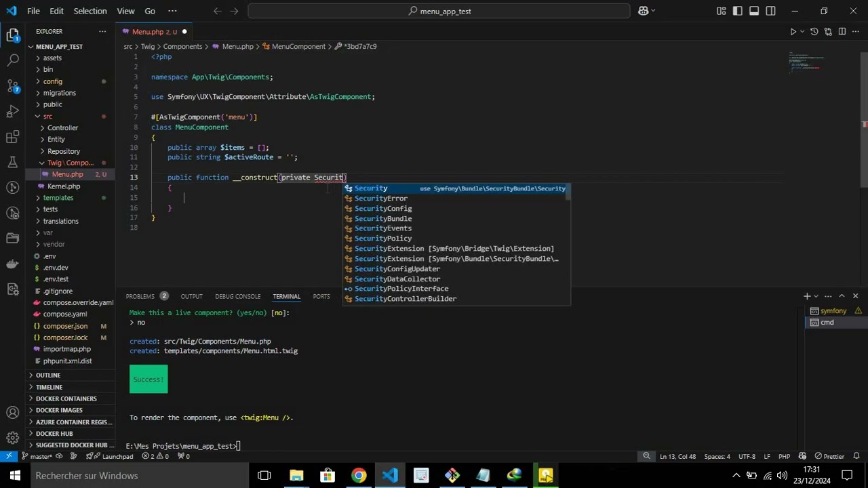Open Run and Debug view
The width and height of the screenshot is (868, 488).
click(x=12, y=112)
